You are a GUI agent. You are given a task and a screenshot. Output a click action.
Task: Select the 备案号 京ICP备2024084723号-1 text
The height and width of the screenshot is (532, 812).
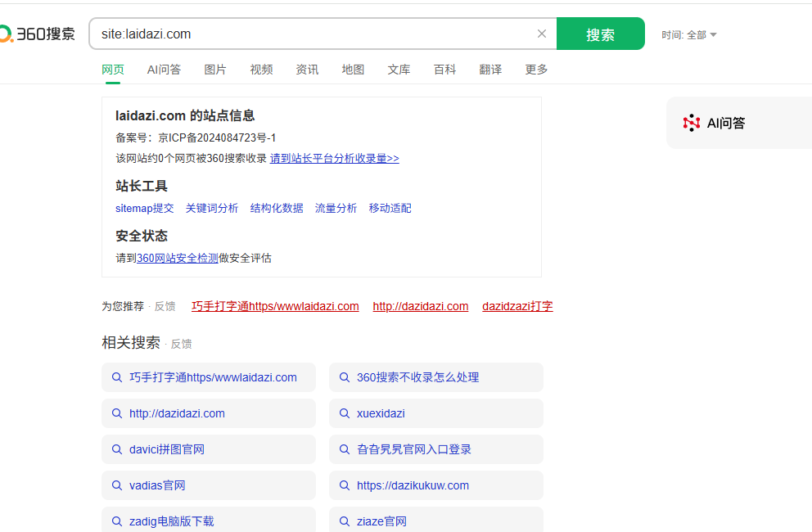(x=196, y=138)
